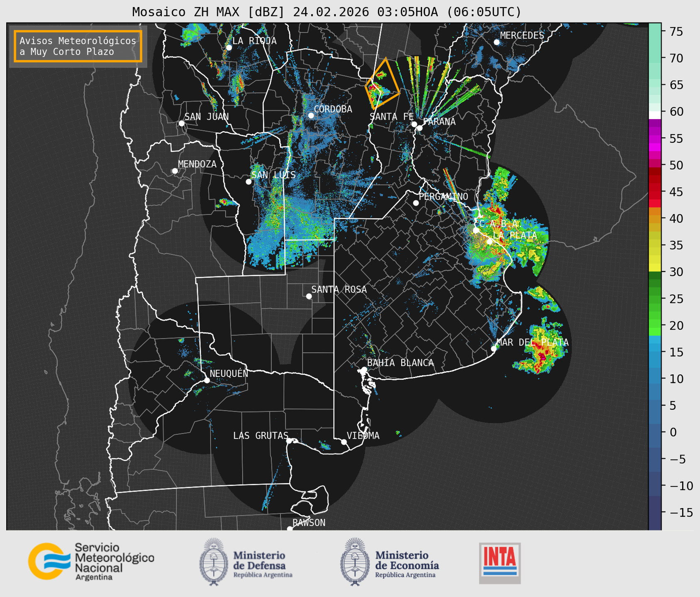This screenshot has width=700, height=597.
Task: Click the CÓRDOBA city marker dot
Action: [x=311, y=115]
